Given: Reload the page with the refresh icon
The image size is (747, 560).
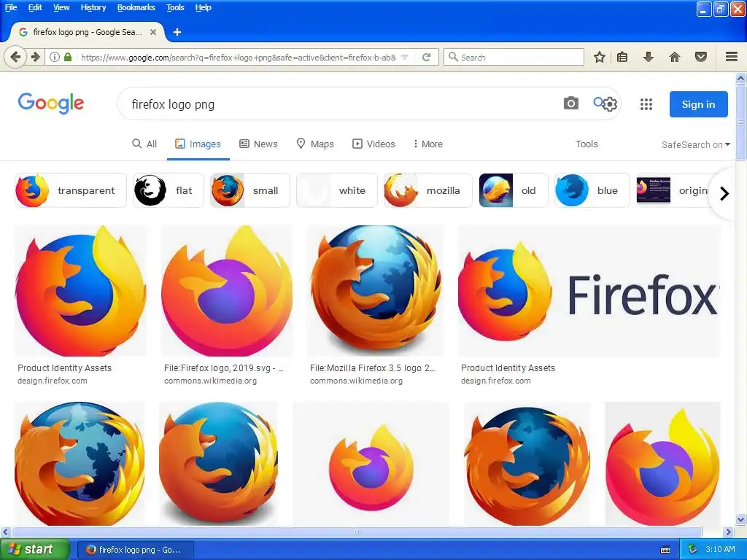Looking at the screenshot, I should pos(426,57).
